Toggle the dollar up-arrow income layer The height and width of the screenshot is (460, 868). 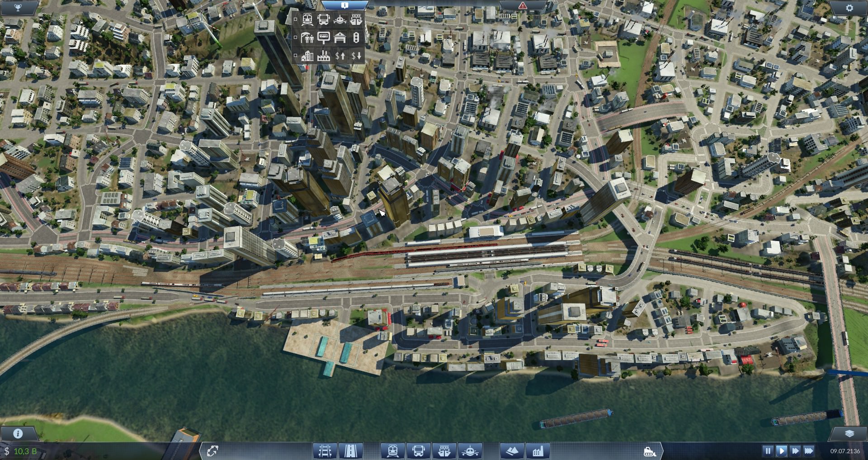coord(340,56)
